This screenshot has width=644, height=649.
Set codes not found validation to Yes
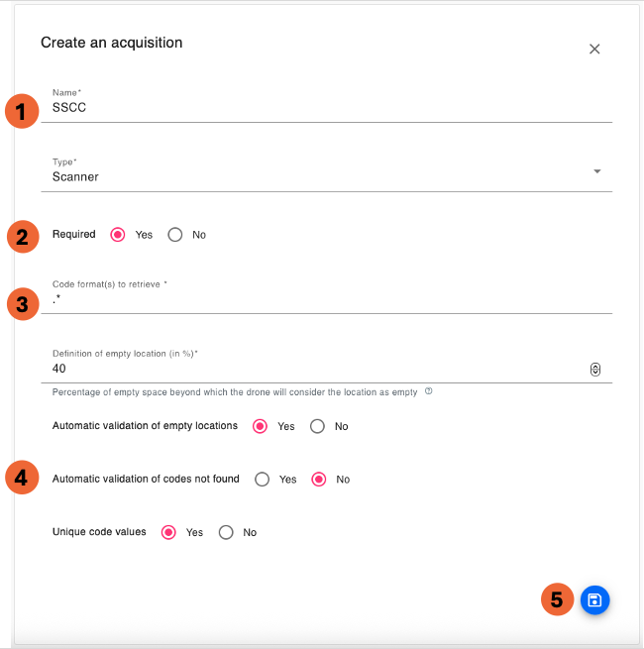coord(263,480)
